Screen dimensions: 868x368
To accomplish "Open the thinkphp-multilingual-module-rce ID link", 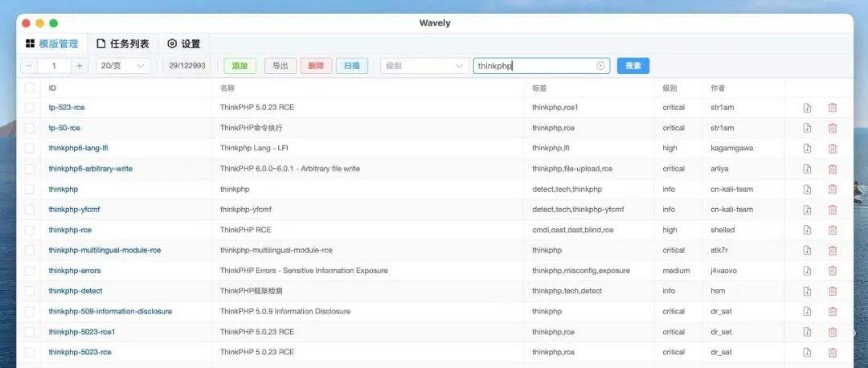I will click(104, 250).
